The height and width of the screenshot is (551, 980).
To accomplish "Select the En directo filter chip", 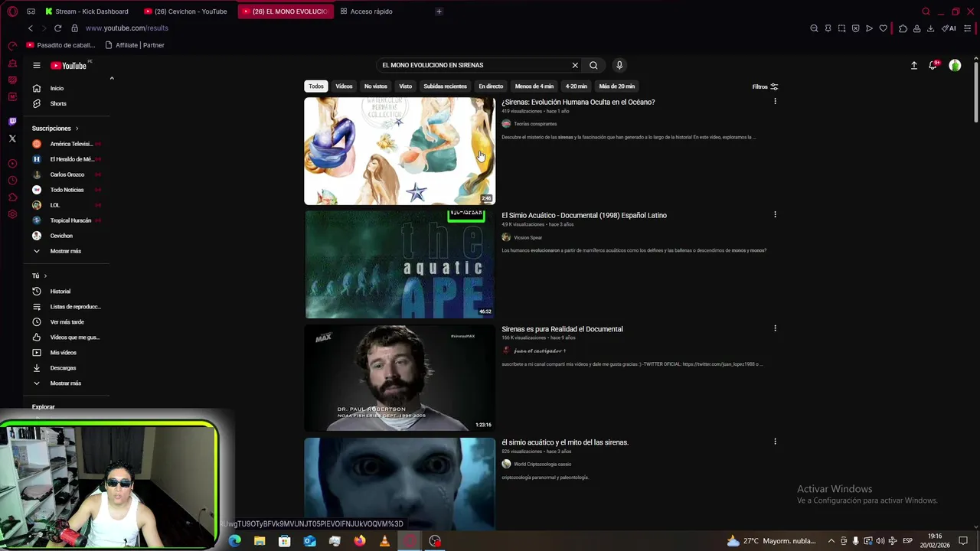I will pos(491,86).
